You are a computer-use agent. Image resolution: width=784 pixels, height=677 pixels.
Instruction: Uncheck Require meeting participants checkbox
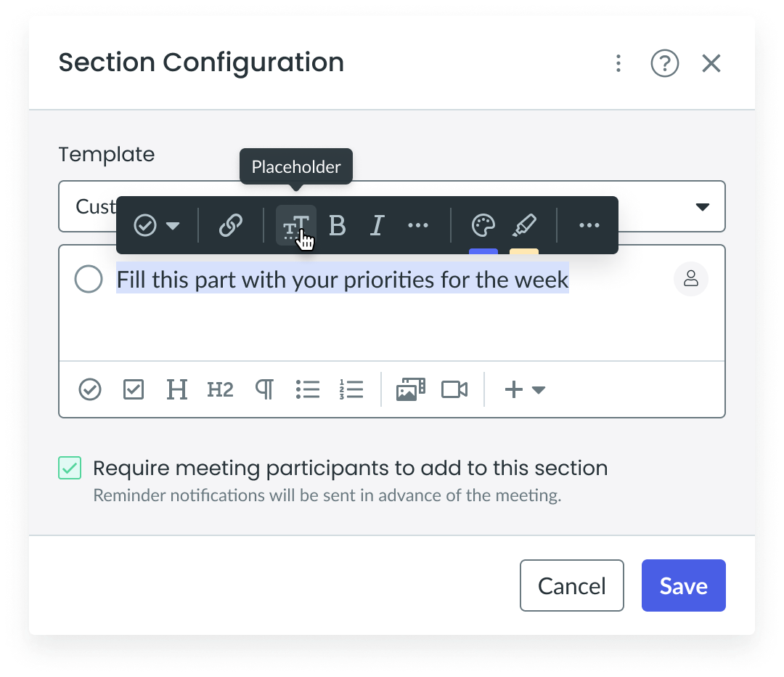[70, 468]
